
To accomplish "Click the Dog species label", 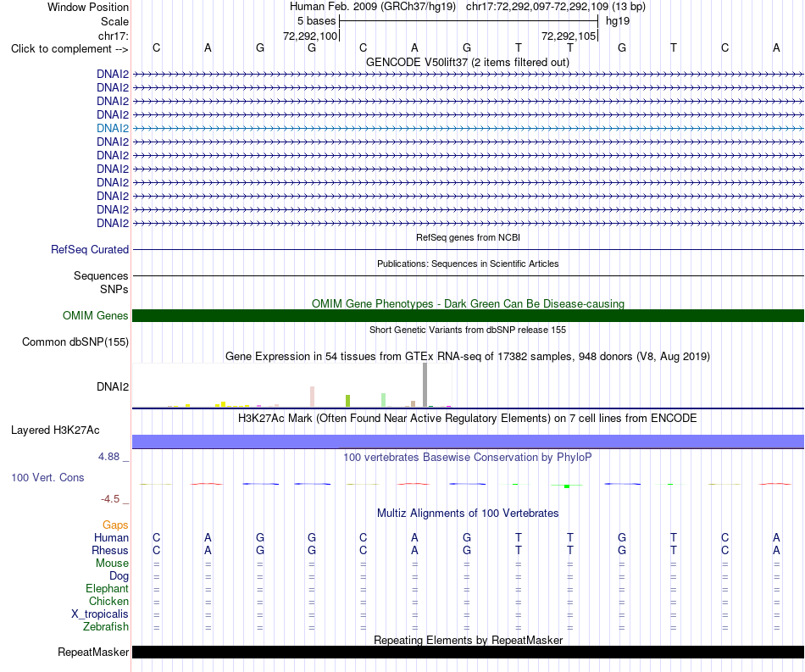I will click(119, 576).
